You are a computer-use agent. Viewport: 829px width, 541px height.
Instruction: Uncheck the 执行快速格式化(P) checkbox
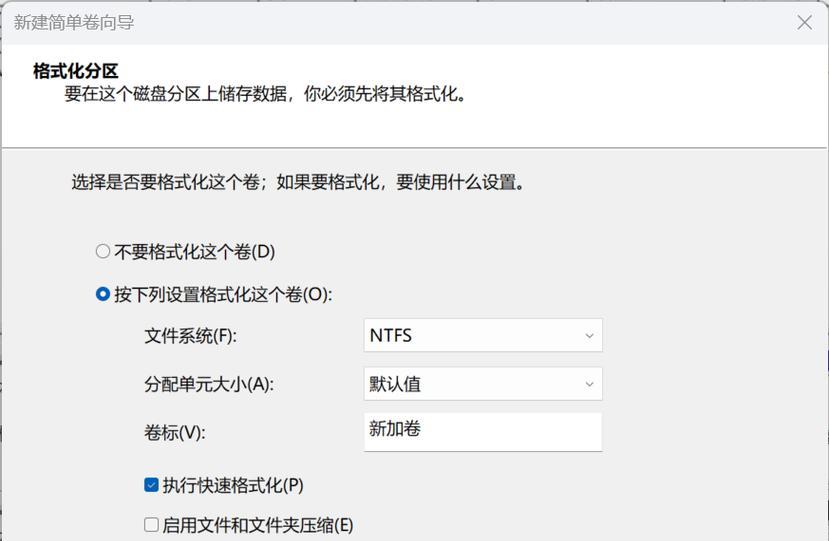coord(151,485)
